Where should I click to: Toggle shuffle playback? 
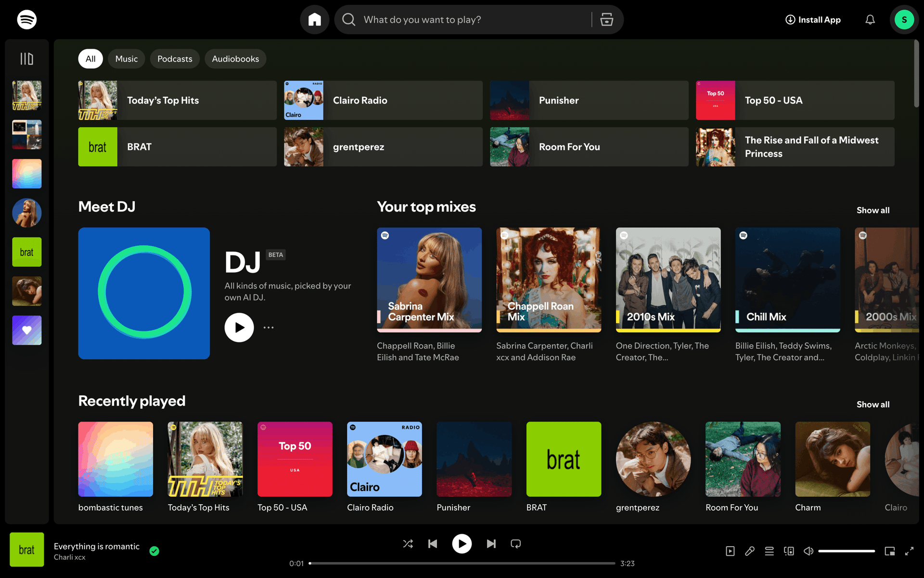point(408,544)
